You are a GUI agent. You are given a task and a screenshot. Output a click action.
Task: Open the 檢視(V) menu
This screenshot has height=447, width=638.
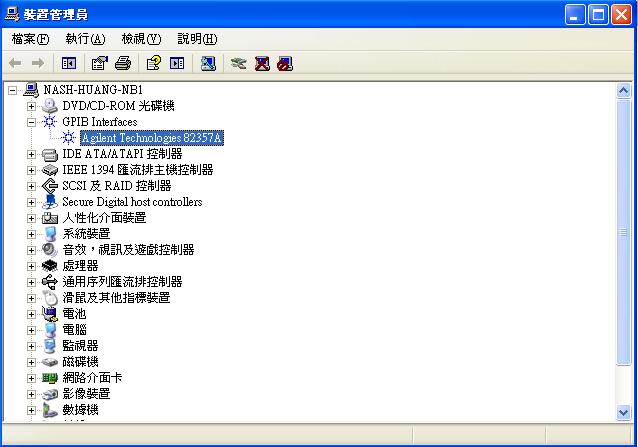coord(141,39)
